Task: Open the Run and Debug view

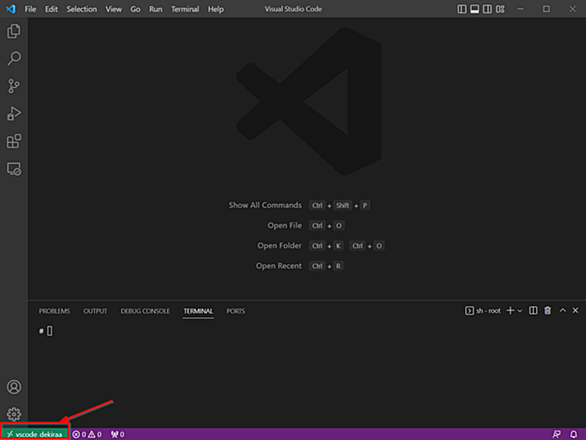Action: 14,114
